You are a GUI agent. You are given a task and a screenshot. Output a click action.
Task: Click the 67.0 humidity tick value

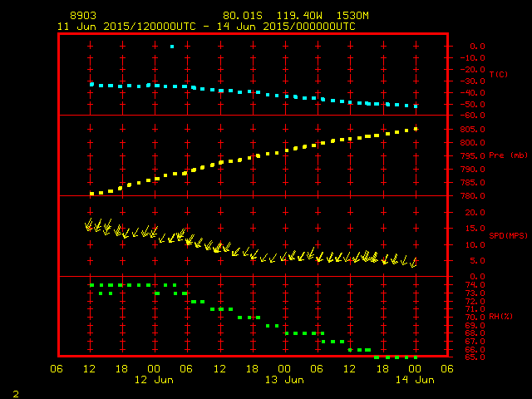coord(475,342)
